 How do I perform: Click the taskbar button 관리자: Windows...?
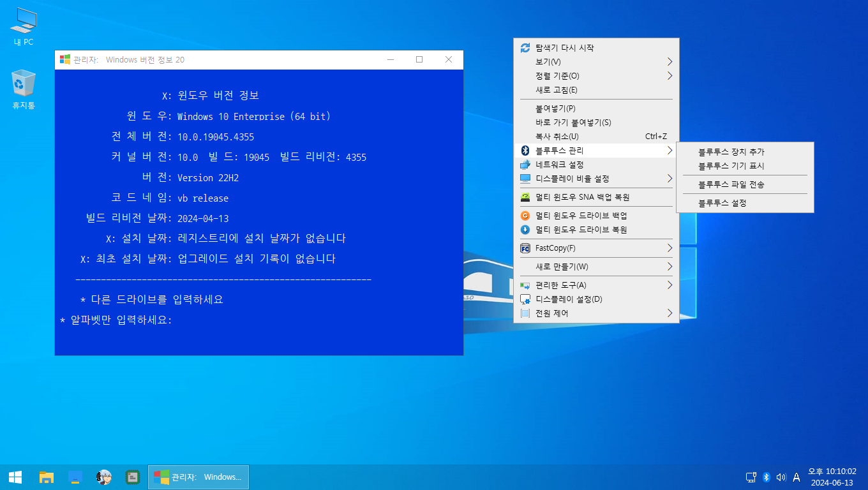coord(198,477)
